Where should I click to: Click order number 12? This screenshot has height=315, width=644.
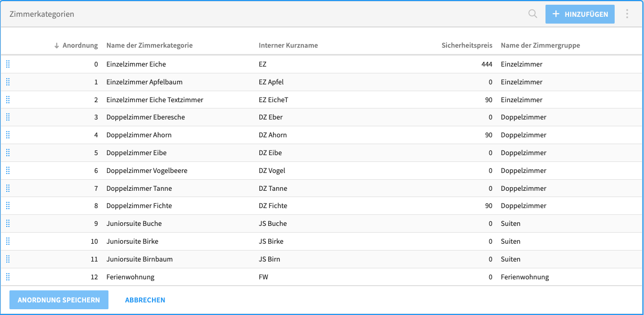point(94,277)
